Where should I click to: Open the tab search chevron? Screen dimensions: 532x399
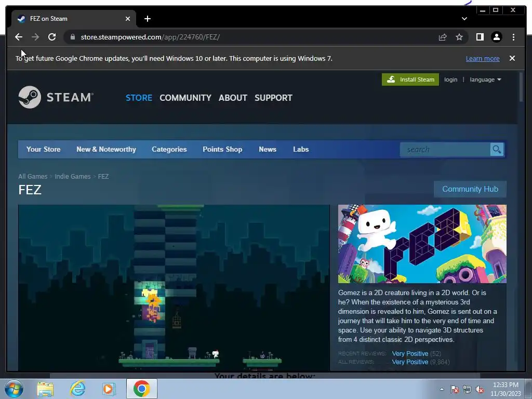(x=464, y=19)
